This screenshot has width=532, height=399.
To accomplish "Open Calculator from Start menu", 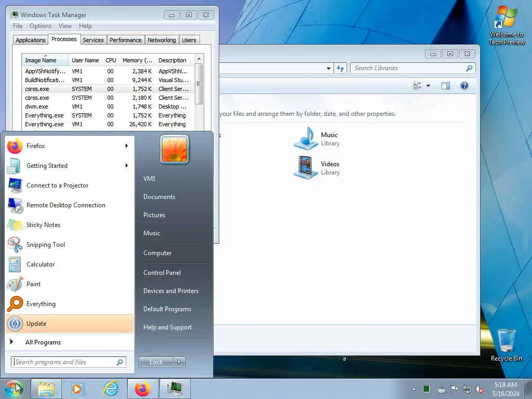I will pyautogui.click(x=70, y=264).
